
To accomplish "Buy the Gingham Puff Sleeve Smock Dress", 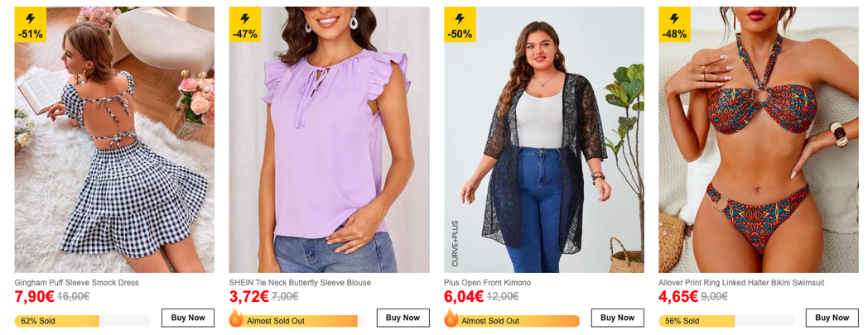I will (x=188, y=318).
